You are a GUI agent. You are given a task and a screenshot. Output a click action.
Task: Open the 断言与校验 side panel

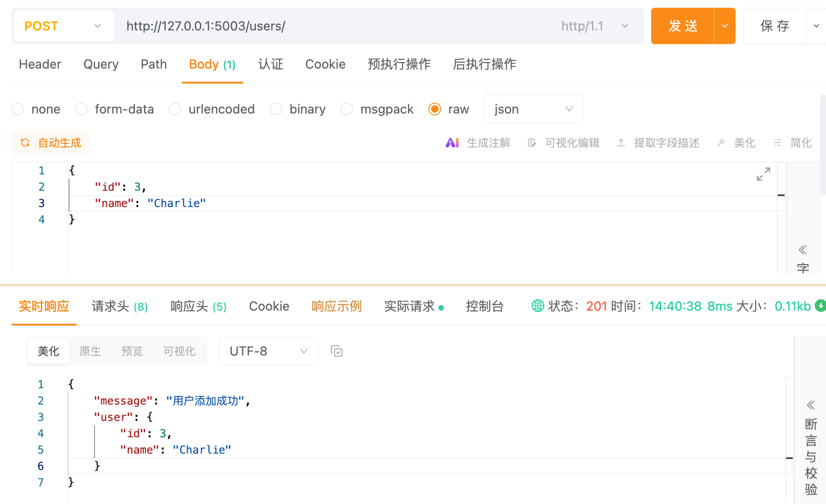(811, 457)
